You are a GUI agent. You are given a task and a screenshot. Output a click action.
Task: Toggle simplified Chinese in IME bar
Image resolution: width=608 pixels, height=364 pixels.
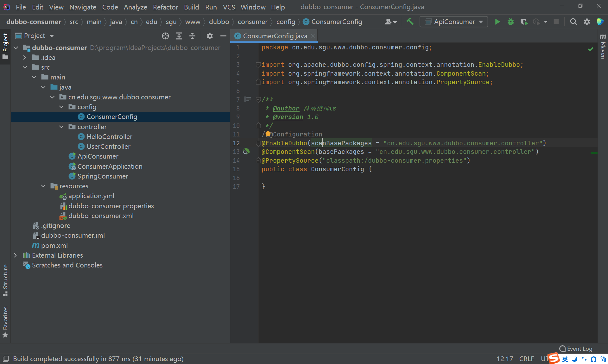pos(603,359)
